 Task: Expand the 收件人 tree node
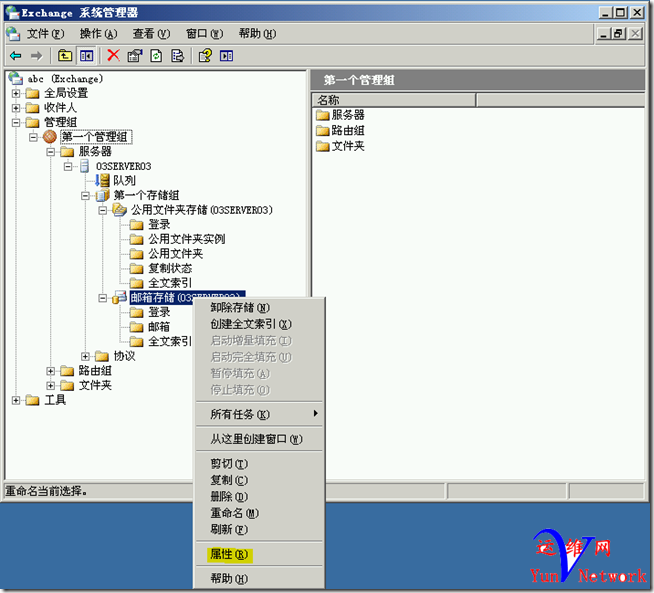(x=16, y=108)
